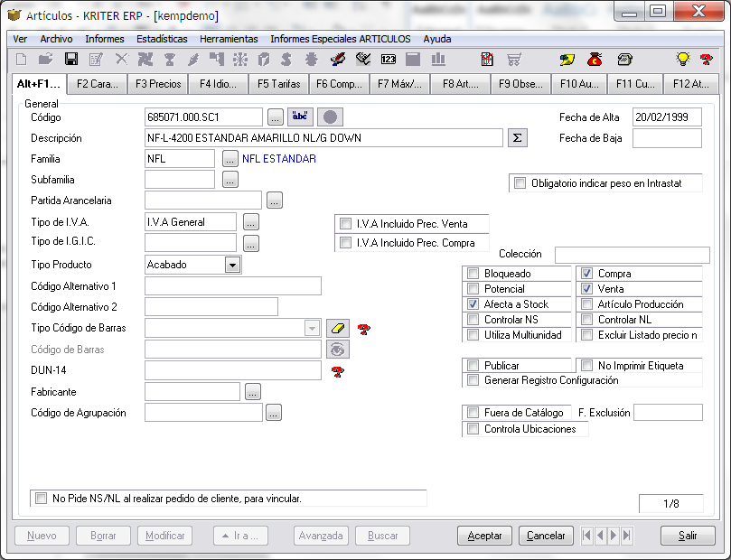Open the Estadísticas menu
This screenshot has height=560, width=731.
[x=162, y=39]
